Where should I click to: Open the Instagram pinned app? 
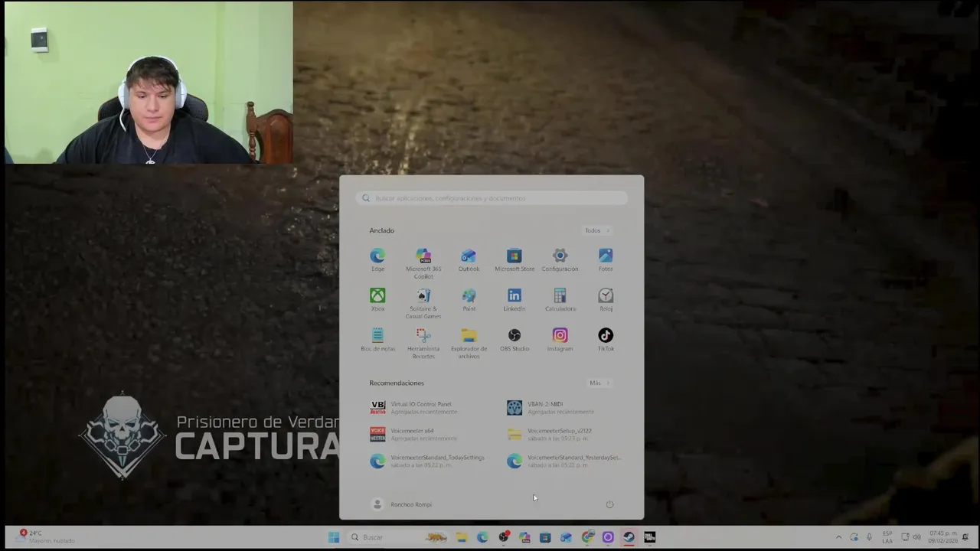coord(560,340)
